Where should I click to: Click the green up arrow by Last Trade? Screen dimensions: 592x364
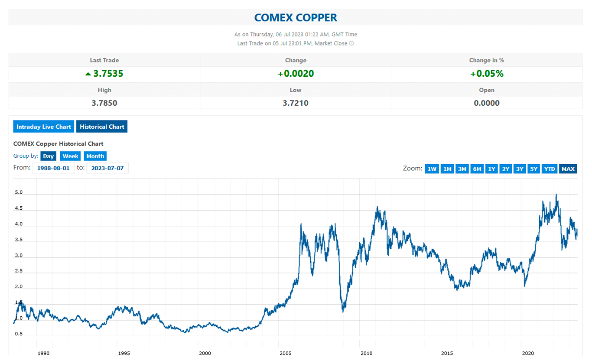(88, 74)
